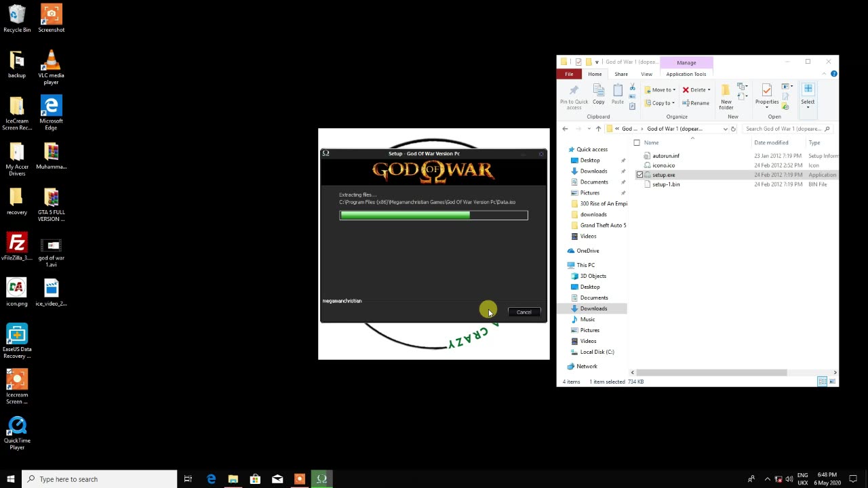The height and width of the screenshot is (488, 868).
Task: Select ice_video desktop file
Action: coord(51,292)
